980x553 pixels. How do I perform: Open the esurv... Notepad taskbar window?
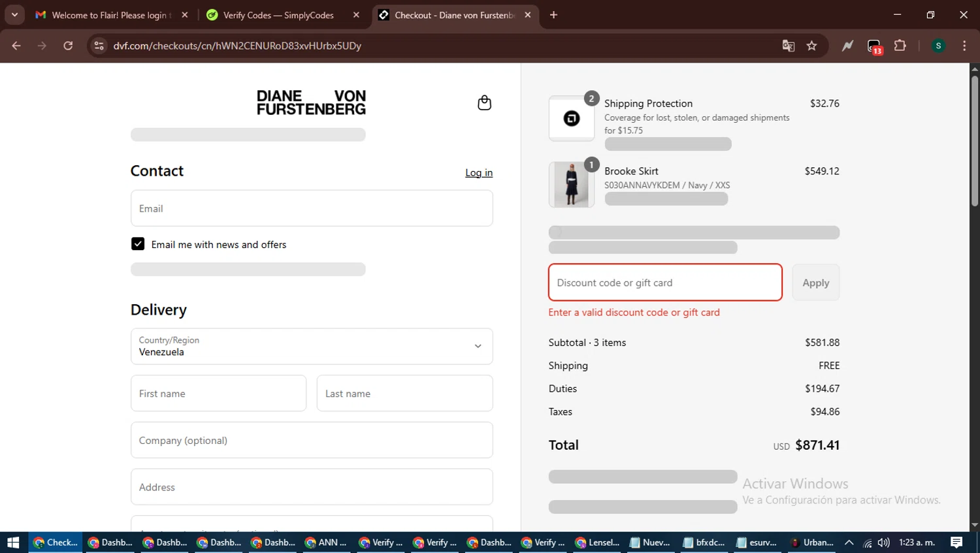[x=757, y=543]
